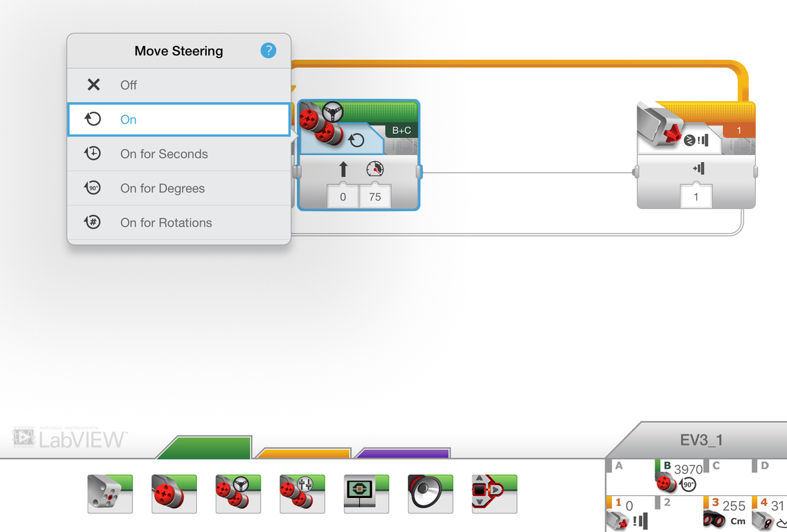Edit the power value field showing 75
This screenshot has width=787, height=532.
[375, 198]
